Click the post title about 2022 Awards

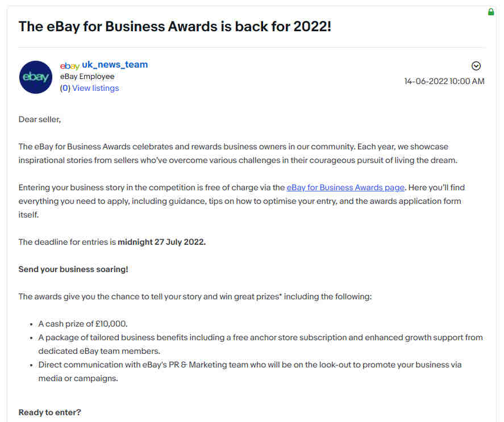(175, 26)
